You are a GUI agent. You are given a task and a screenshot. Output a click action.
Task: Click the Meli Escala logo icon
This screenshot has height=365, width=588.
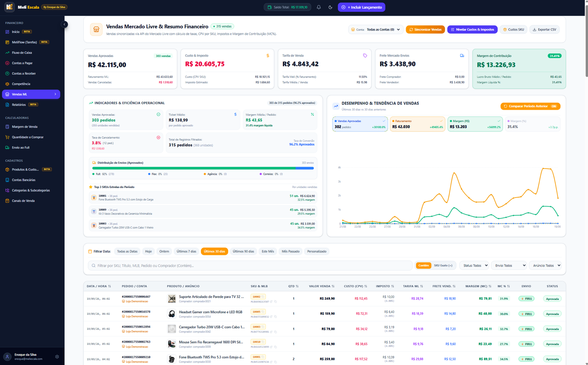9,7
